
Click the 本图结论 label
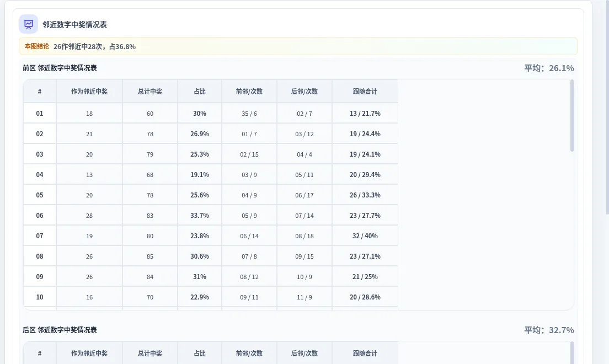(37, 46)
